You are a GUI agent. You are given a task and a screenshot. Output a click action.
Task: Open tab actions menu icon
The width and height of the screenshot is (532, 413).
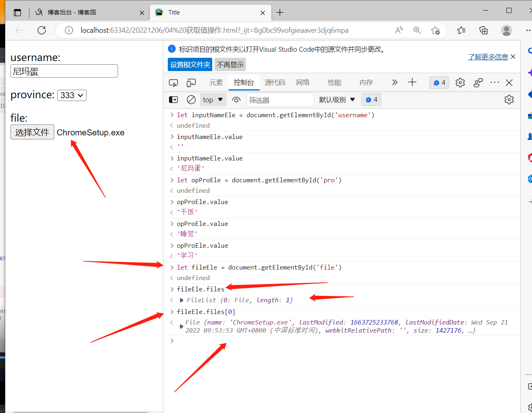[x=17, y=13]
